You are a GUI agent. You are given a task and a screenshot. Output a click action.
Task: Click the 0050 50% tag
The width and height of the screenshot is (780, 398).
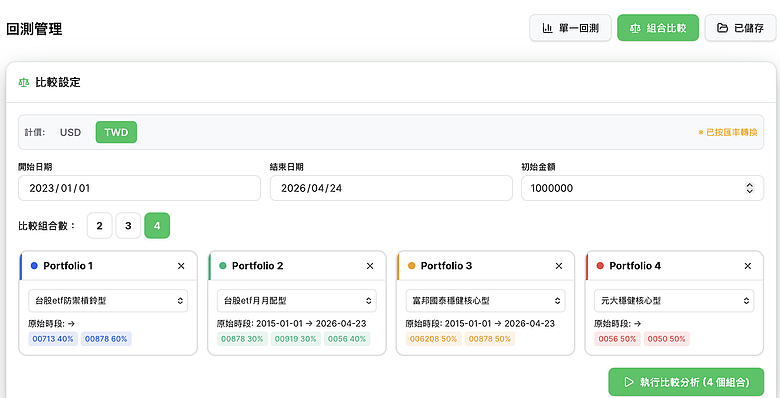667,339
